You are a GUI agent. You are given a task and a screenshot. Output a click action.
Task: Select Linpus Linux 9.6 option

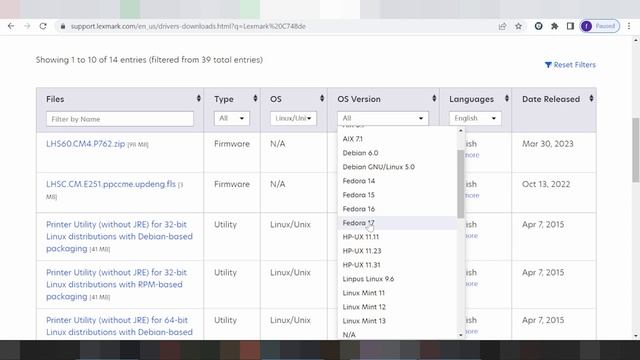(x=397, y=279)
